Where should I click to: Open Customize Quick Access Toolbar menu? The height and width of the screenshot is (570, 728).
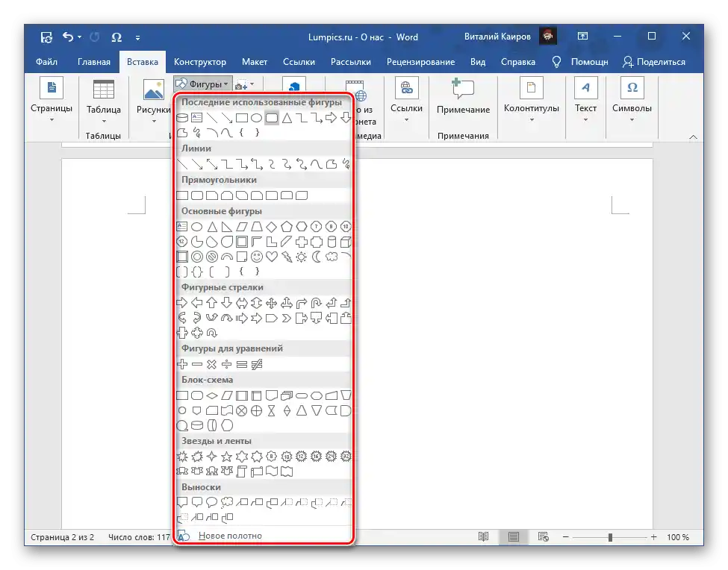coord(138,37)
